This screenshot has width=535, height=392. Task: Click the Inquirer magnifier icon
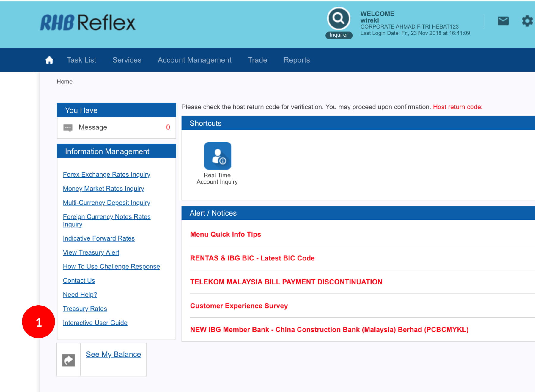339,19
